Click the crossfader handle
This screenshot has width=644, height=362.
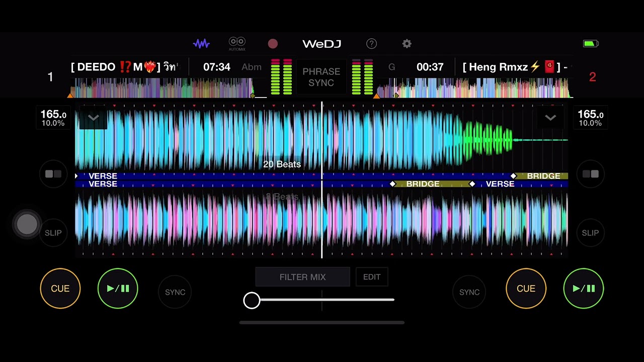pos(252,301)
